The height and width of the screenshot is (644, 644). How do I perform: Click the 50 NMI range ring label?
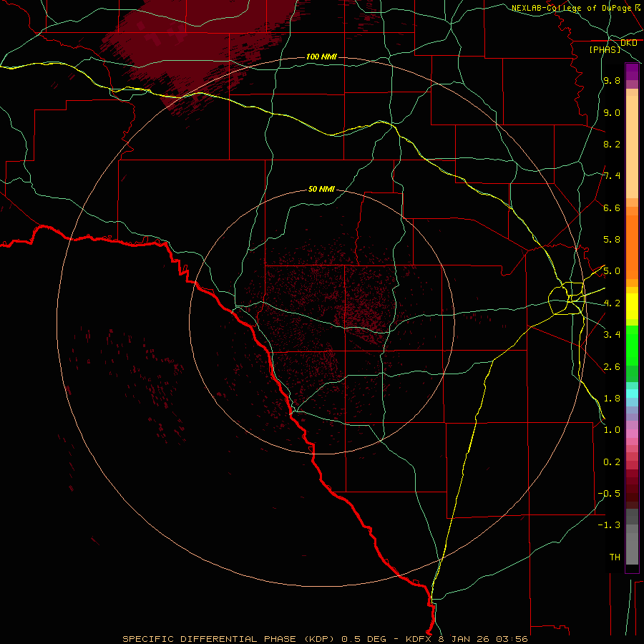tap(321, 189)
